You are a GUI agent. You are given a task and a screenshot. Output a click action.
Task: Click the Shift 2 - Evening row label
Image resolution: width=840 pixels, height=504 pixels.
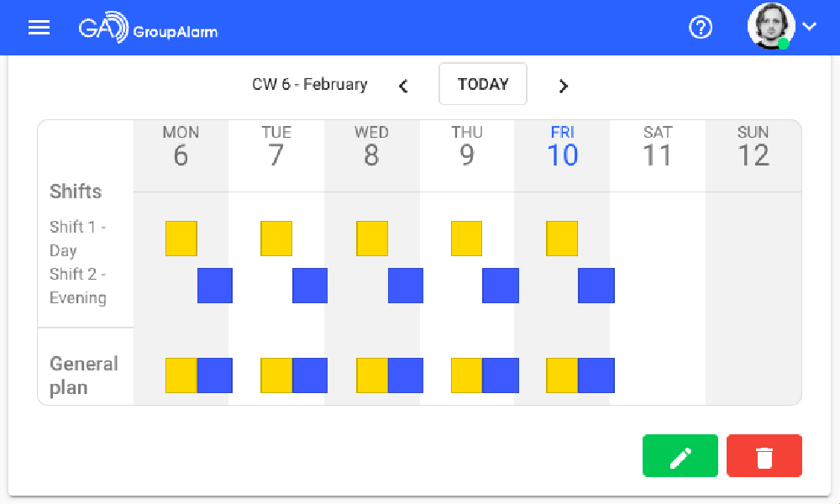pyautogui.click(x=78, y=286)
